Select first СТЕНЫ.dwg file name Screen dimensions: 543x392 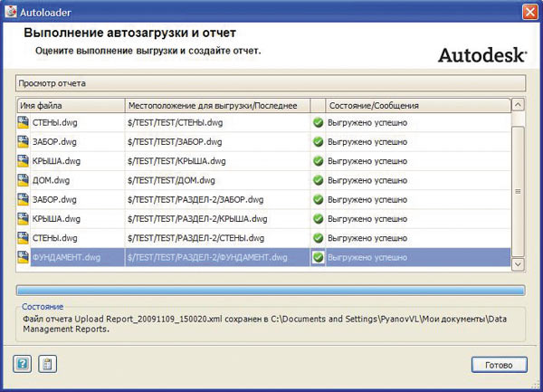pyautogui.click(x=54, y=122)
